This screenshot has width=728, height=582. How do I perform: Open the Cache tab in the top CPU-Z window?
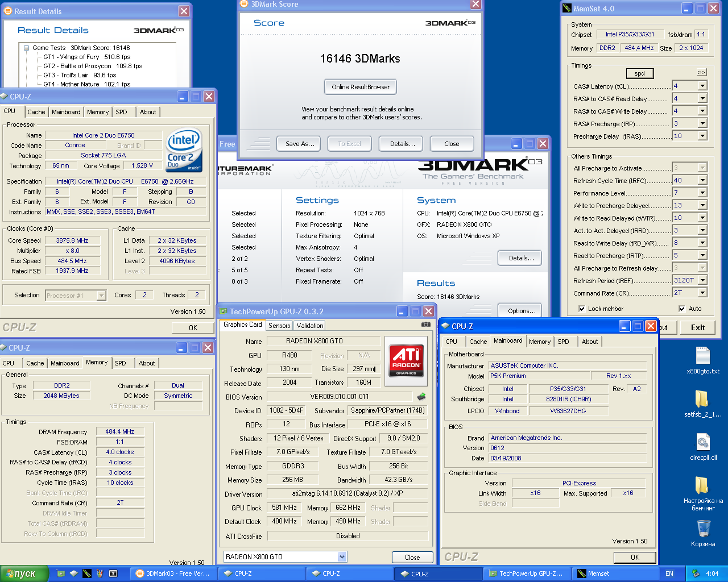(36, 112)
